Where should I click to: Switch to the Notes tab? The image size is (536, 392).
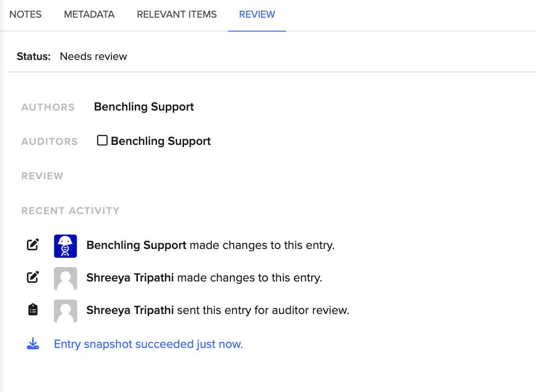coord(26,14)
